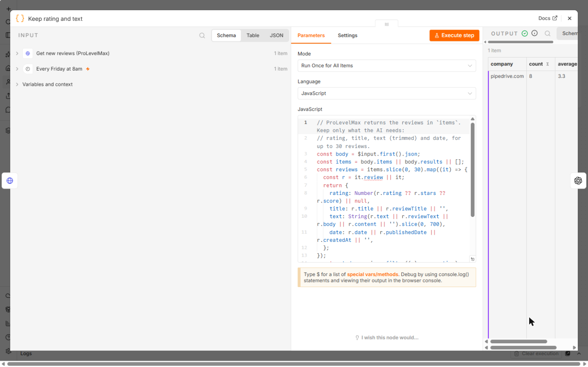Click the '1 item' label in the OUTPUT panel
Viewport: 588px width, 367px height.
[494, 50]
